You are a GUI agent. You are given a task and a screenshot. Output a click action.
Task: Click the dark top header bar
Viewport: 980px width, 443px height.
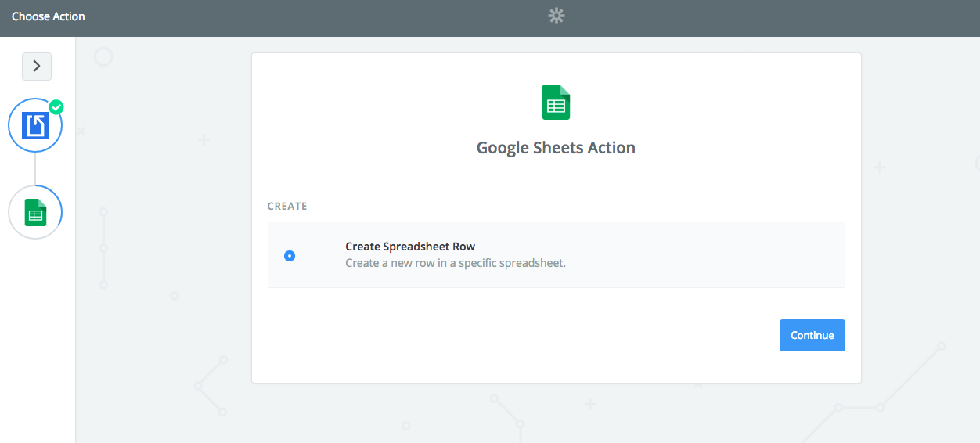pyautogui.click(x=313, y=17)
